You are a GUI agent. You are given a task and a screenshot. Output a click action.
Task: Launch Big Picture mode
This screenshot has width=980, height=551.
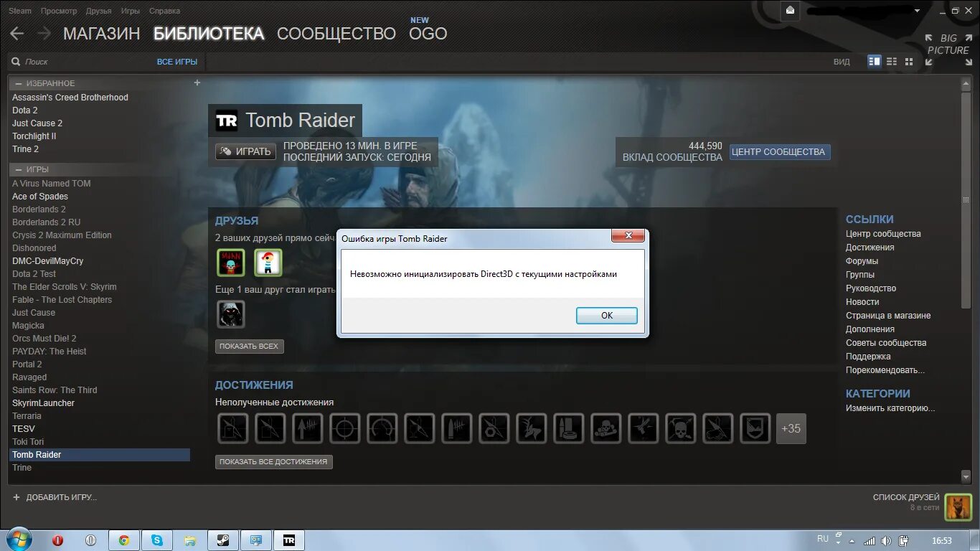(x=948, y=50)
